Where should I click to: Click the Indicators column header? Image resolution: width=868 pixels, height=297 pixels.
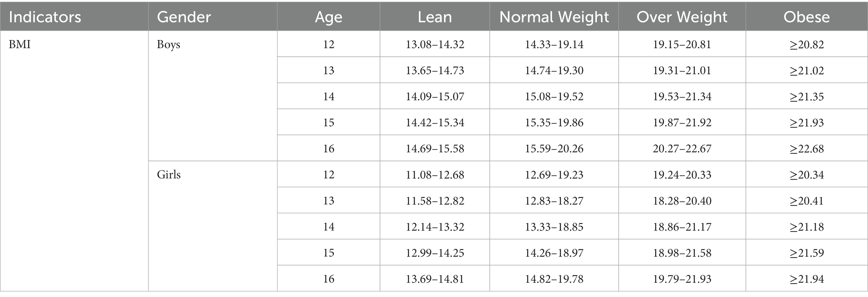click(x=45, y=17)
